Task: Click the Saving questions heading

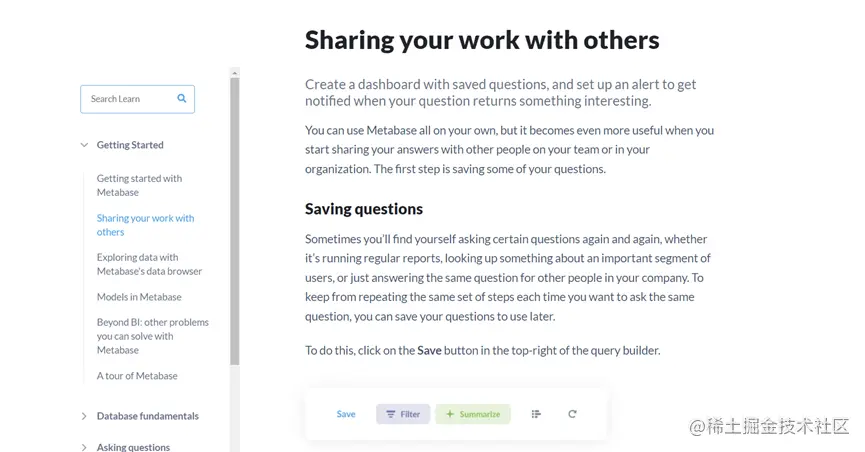Action: (x=364, y=209)
